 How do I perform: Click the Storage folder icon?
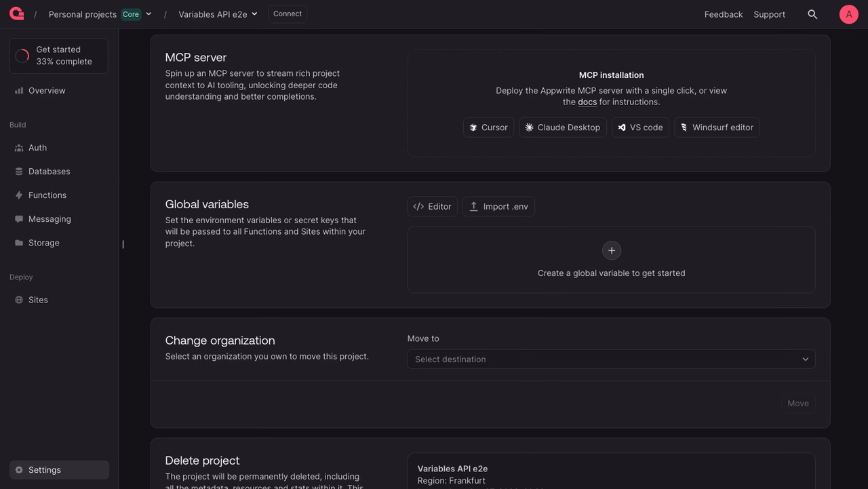coord(19,243)
